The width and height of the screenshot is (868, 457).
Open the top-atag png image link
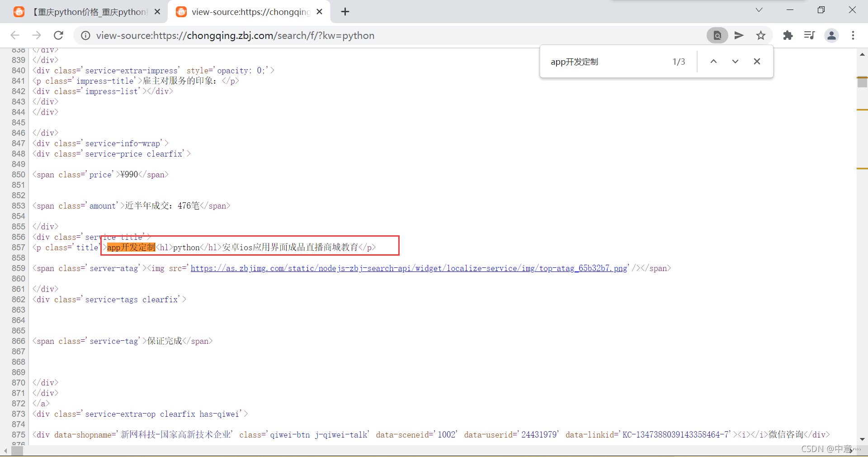(409, 268)
